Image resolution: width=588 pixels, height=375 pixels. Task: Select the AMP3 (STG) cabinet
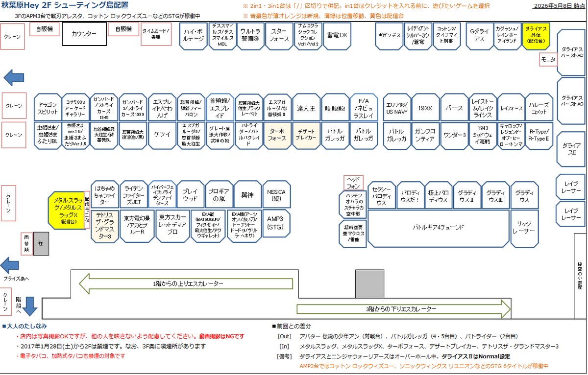[x=277, y=224]
